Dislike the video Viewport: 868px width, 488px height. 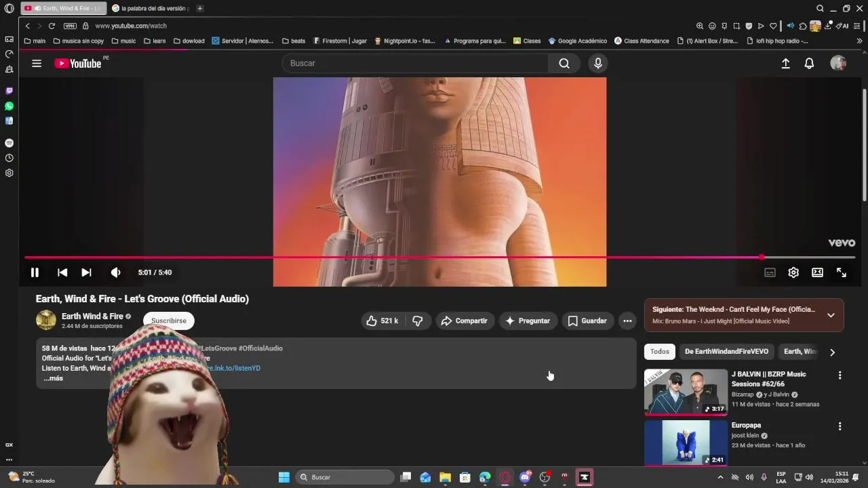(x=418, y=321)
